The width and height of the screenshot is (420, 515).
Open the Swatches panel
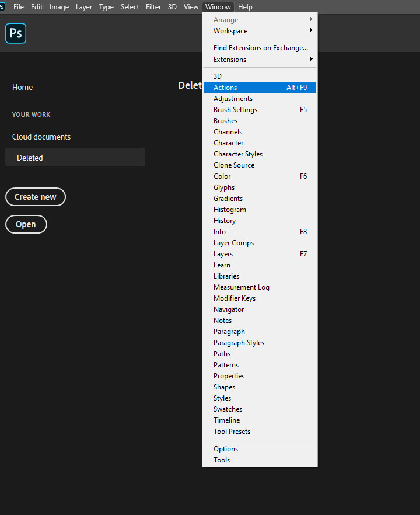coord(228,409)
